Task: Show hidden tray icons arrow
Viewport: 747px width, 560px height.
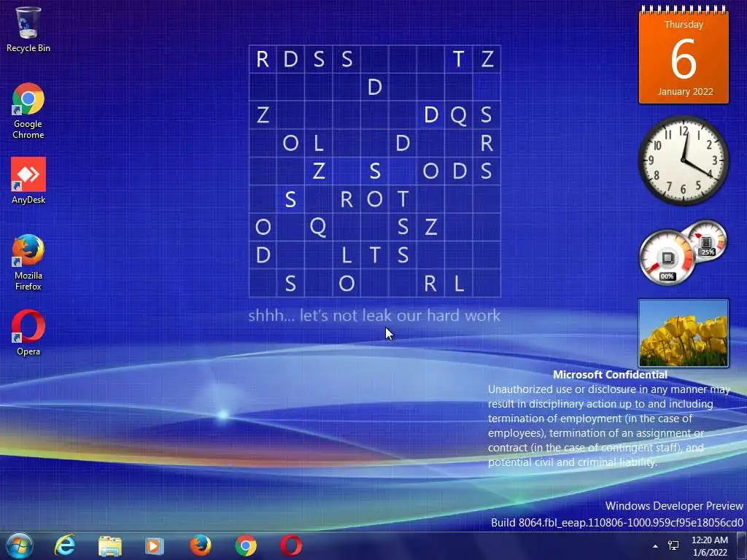Action: pos(656,545)
